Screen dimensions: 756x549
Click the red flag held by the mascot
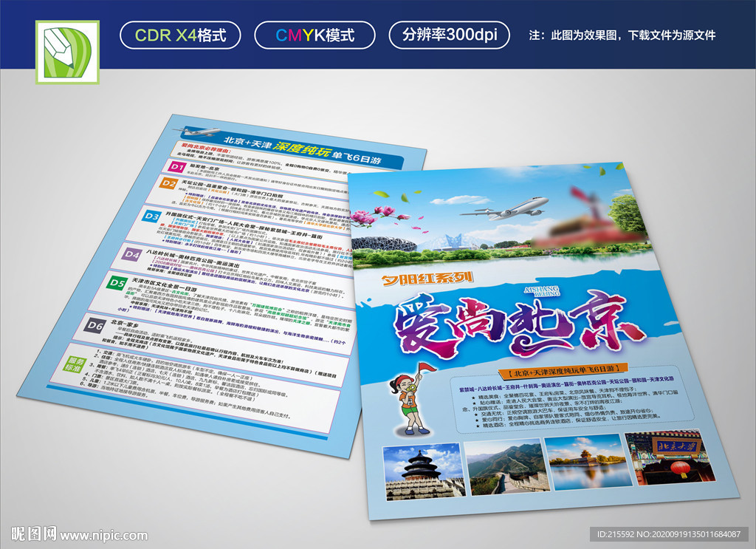pos(427,367)
